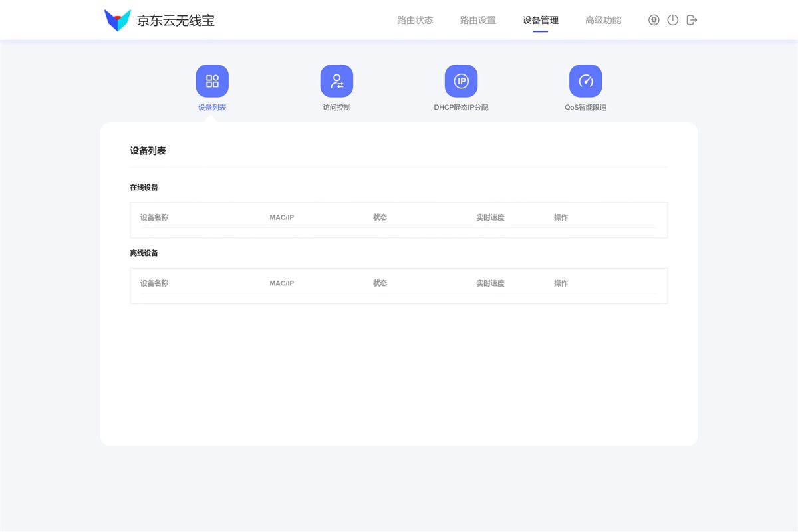Click the QoS智能限速 text label
This screenshot has width=798, height=532.
[x=586, y=106]
